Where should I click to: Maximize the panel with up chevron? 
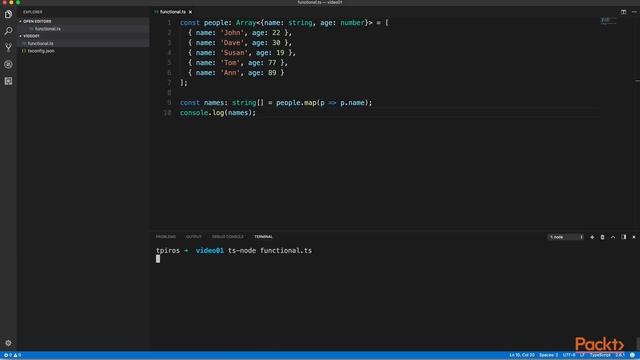click(613, 237)
